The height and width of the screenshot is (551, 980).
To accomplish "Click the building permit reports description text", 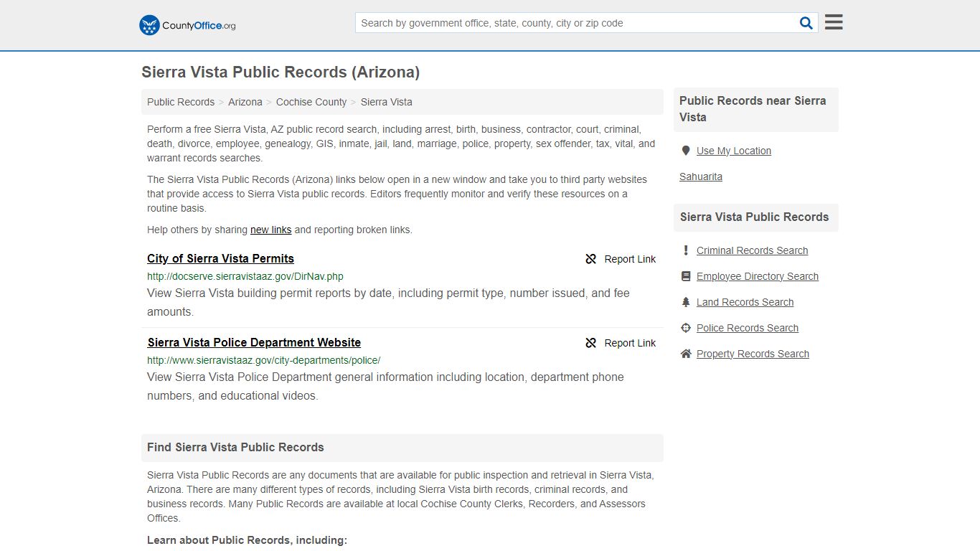I will [x=388, y=302].
